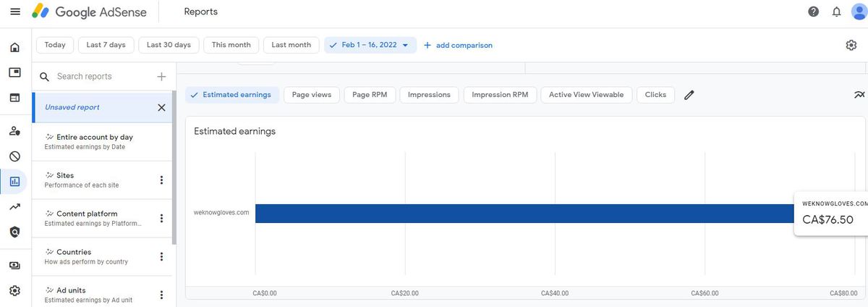Screen dimensions: 868x307
Task: Go to Home in the sidebar
Action: point(15,48)
